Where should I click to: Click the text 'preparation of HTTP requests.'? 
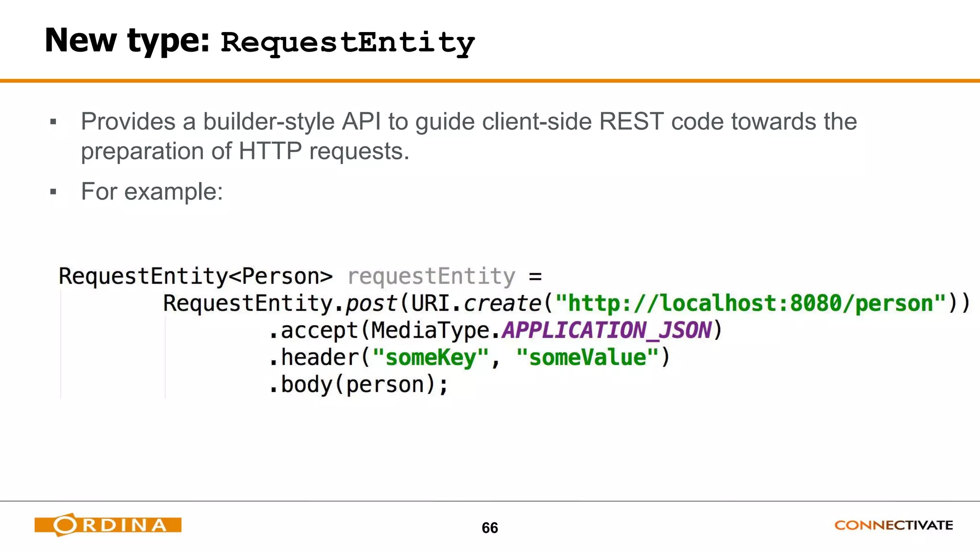pos(245,151)
